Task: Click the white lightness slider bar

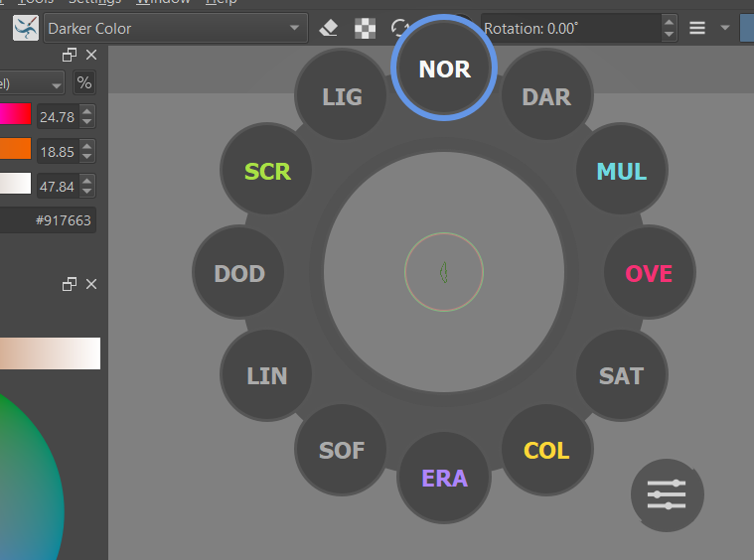Action: (15, 184)
